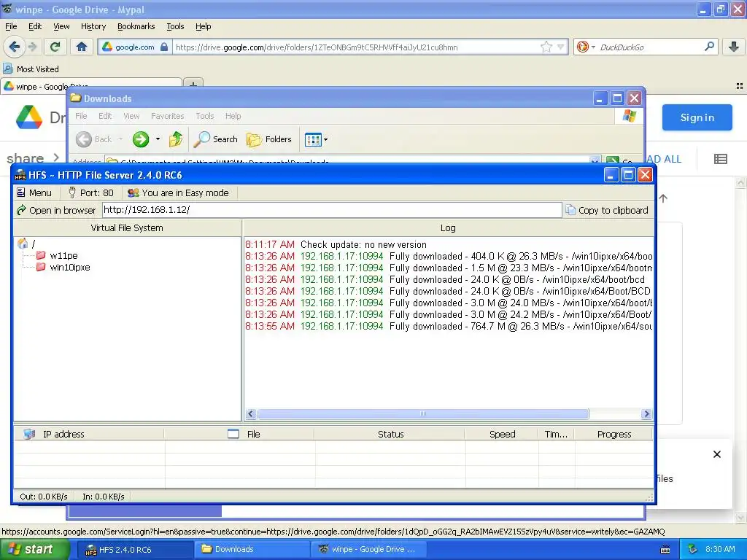Click the tab groups grid icon
This screenshot has height=560, width=747.
point(740,86)
